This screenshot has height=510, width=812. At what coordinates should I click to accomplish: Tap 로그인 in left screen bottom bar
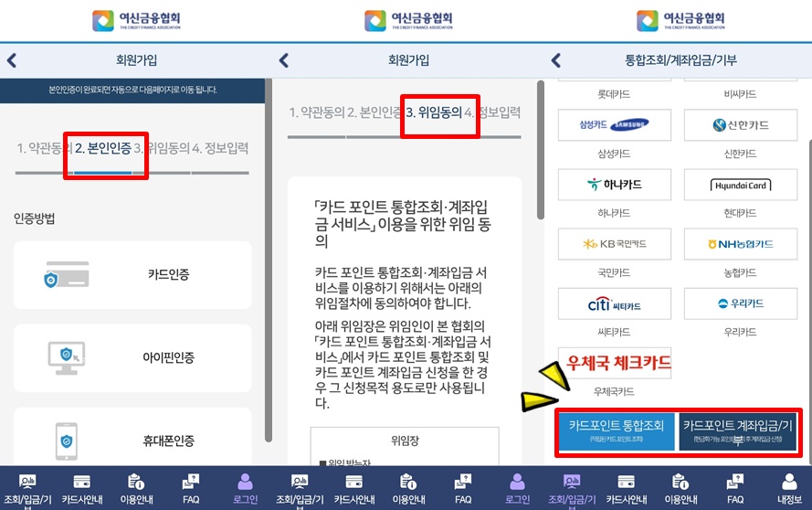pos(245,489)
